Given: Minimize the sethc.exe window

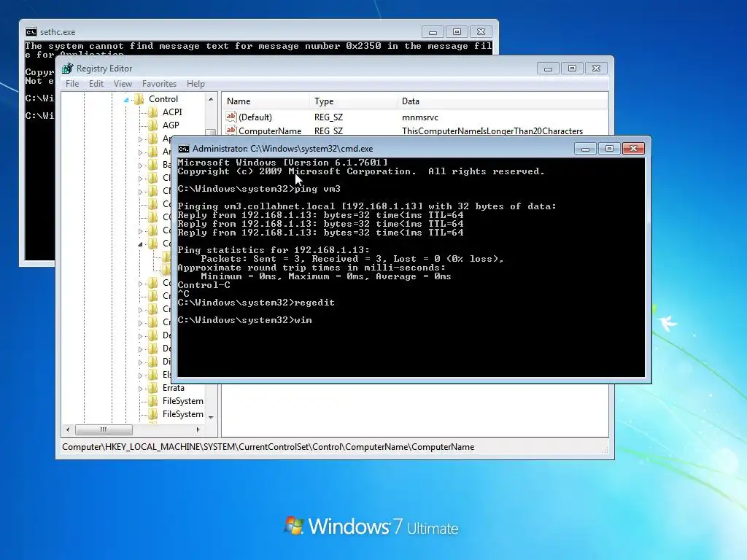Looking at the screenshot, I should click(433, 32).
